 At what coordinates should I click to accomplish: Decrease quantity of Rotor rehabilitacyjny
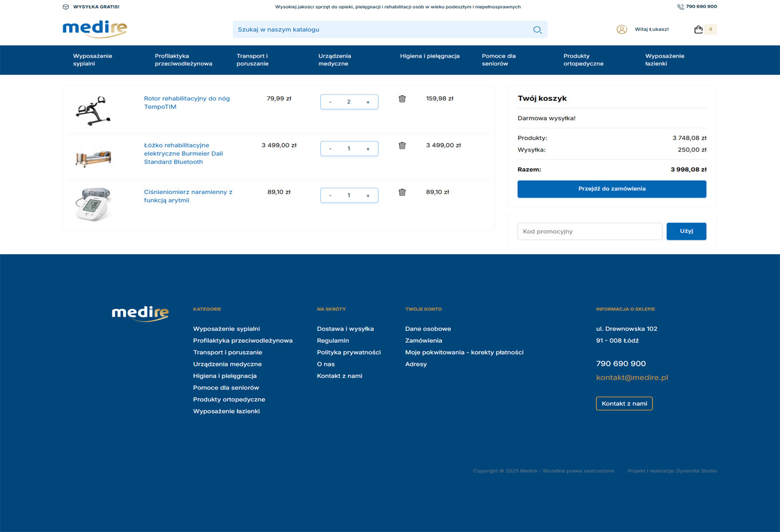pyautogui.click(x=330, y=102)
